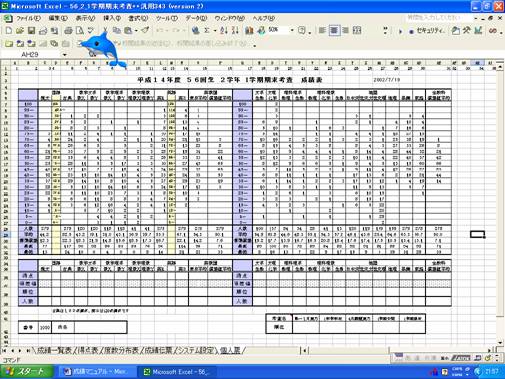Toggle the center alignment button
The image size is (505, 379).
[334, 31]
